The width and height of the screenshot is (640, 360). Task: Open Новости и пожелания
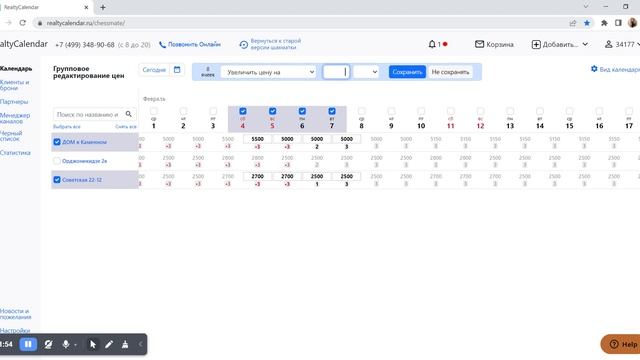tap(16, 314)
